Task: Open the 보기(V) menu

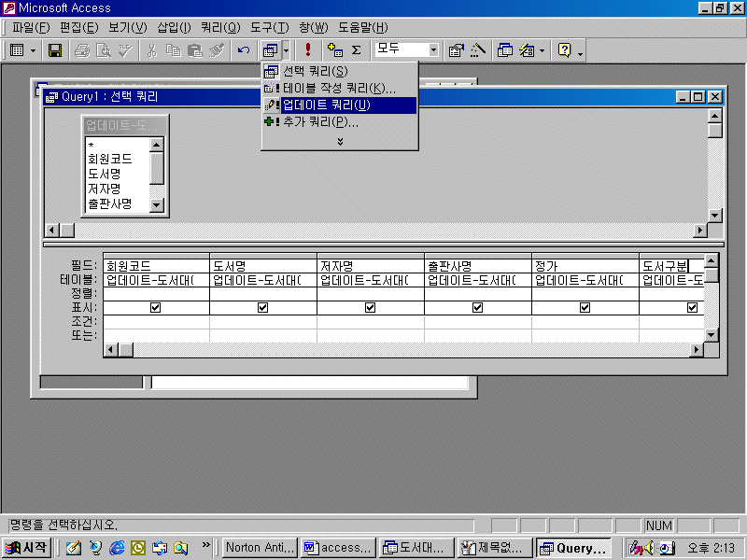Action: coord(128,28)
